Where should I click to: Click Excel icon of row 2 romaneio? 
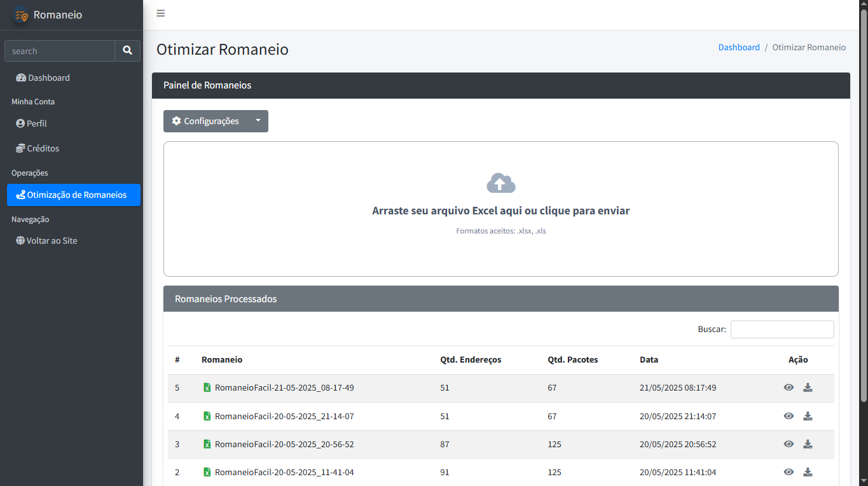click(207, 472)
